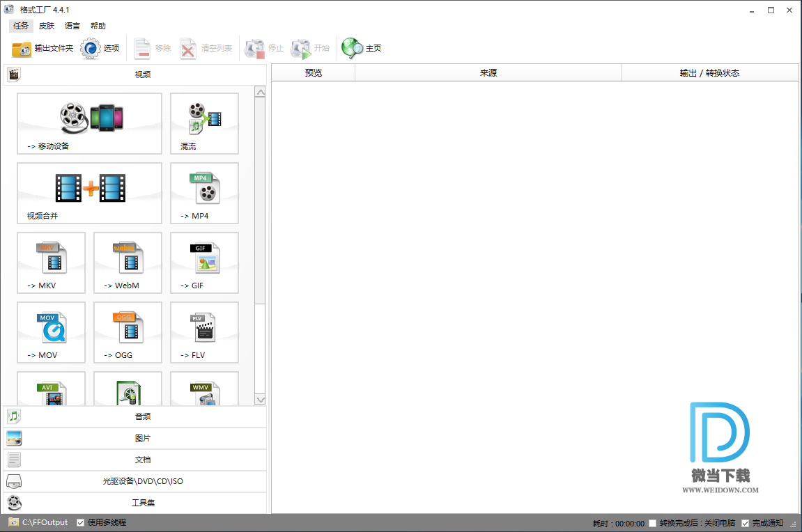
Task: Click the 停止 stop button
Action: (264, 48)
